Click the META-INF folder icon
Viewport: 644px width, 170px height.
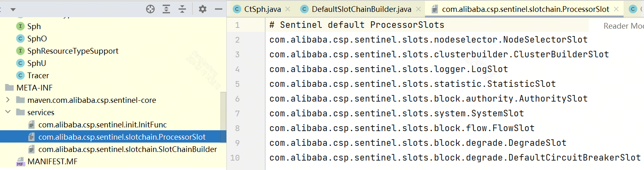pos(9,88)
